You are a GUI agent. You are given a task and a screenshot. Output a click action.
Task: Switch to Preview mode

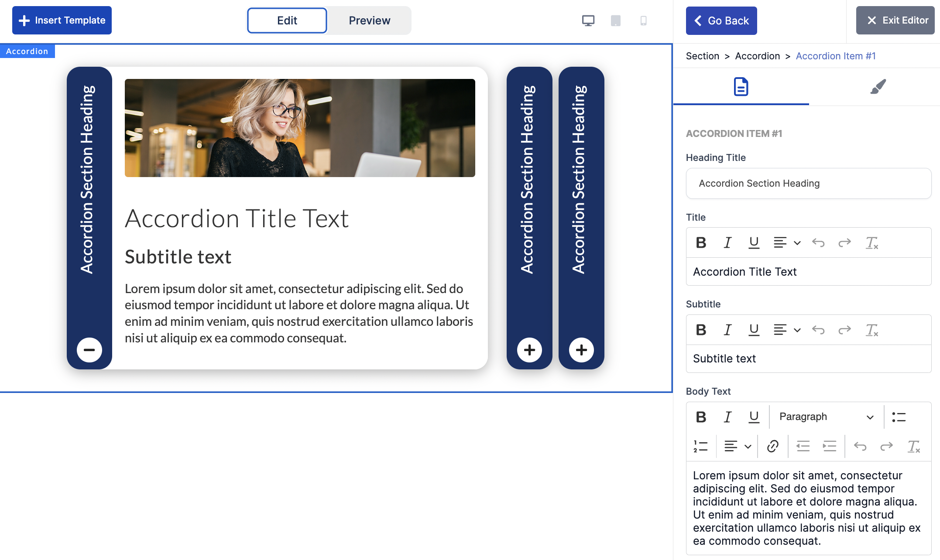(x=369, y=20)
